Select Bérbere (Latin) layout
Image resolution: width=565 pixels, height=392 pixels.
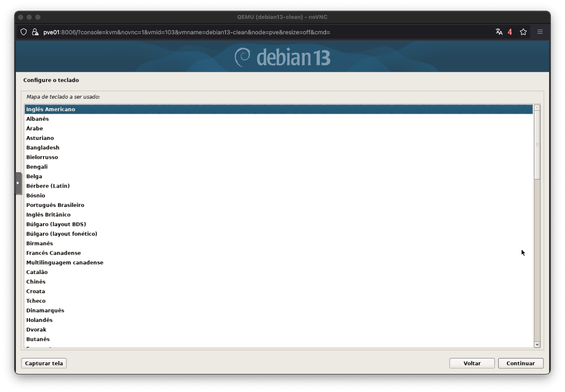(278, 186)
